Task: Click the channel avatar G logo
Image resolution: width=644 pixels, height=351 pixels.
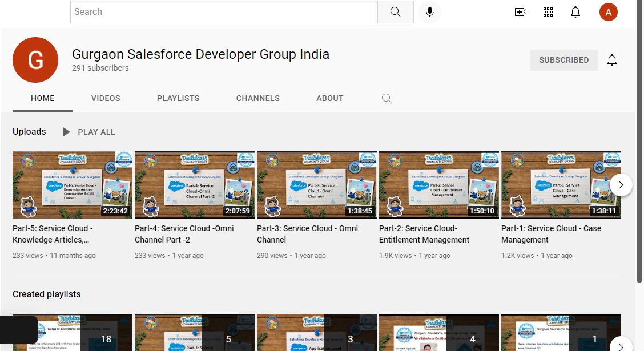Action: point(35,60)
